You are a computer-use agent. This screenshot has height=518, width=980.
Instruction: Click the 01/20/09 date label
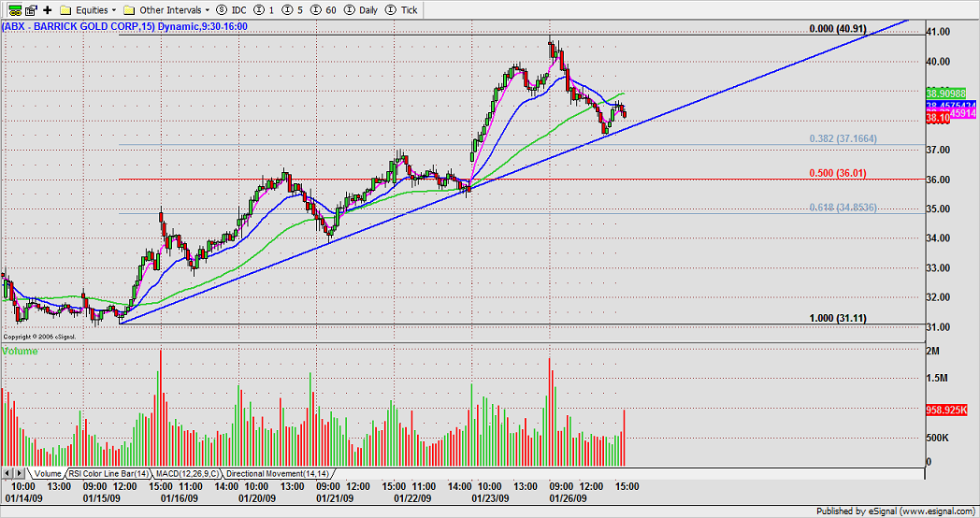[257, 498]
